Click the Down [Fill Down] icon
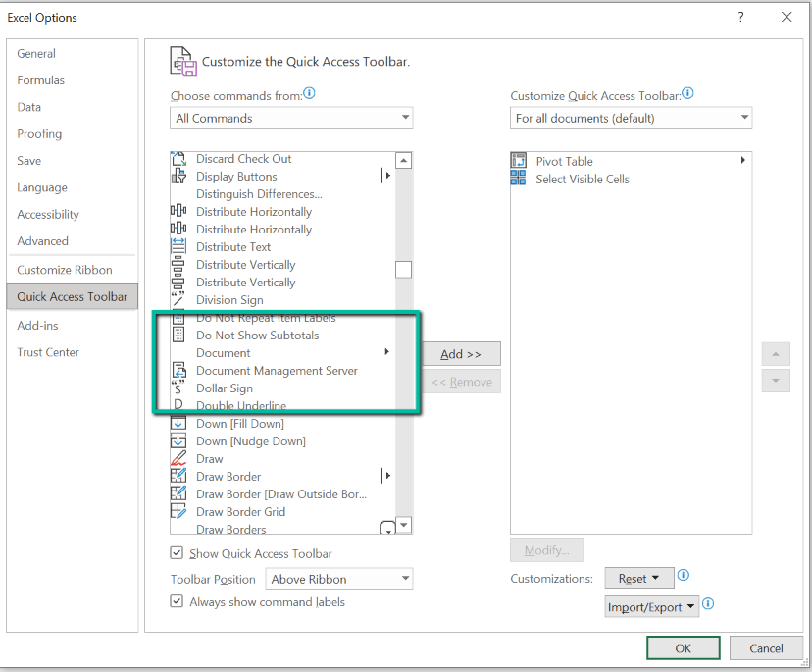 [178, 423]
